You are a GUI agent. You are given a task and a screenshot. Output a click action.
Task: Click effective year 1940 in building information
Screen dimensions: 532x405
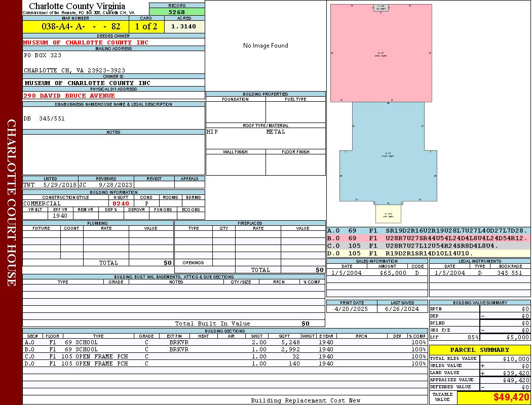(60, 216)
